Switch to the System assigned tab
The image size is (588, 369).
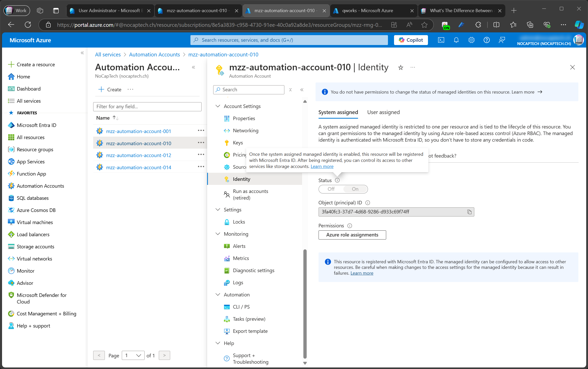point(338,112)
